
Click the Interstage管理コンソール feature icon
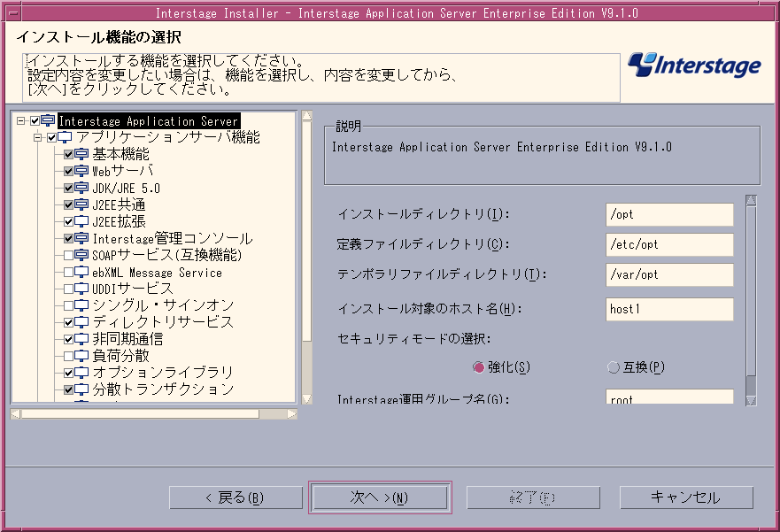coord(81,238)
